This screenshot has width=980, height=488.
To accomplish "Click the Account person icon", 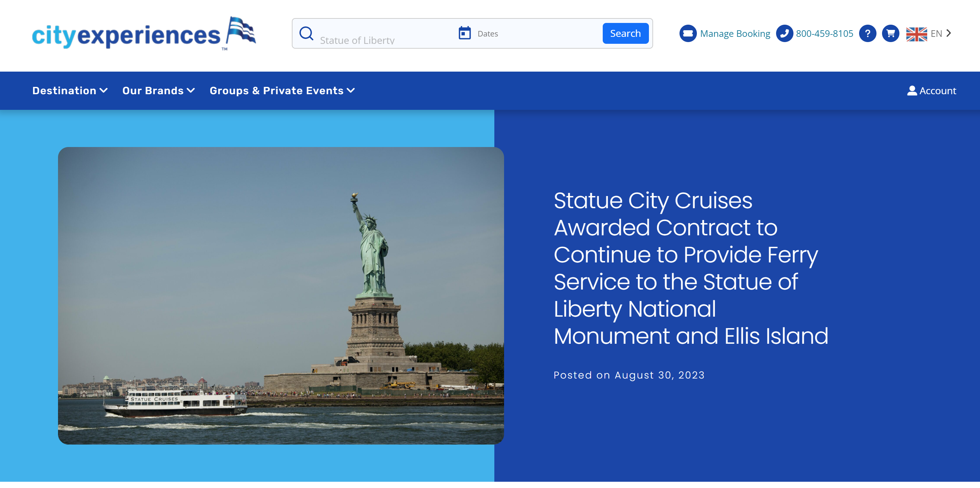I will click(912, 91).
